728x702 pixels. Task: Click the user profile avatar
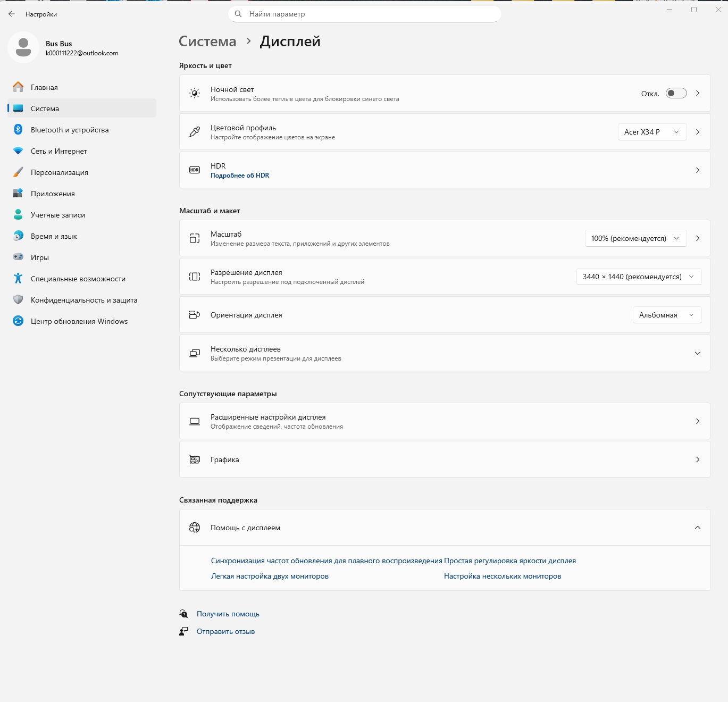pyautogui.click(x=23, y=48)
